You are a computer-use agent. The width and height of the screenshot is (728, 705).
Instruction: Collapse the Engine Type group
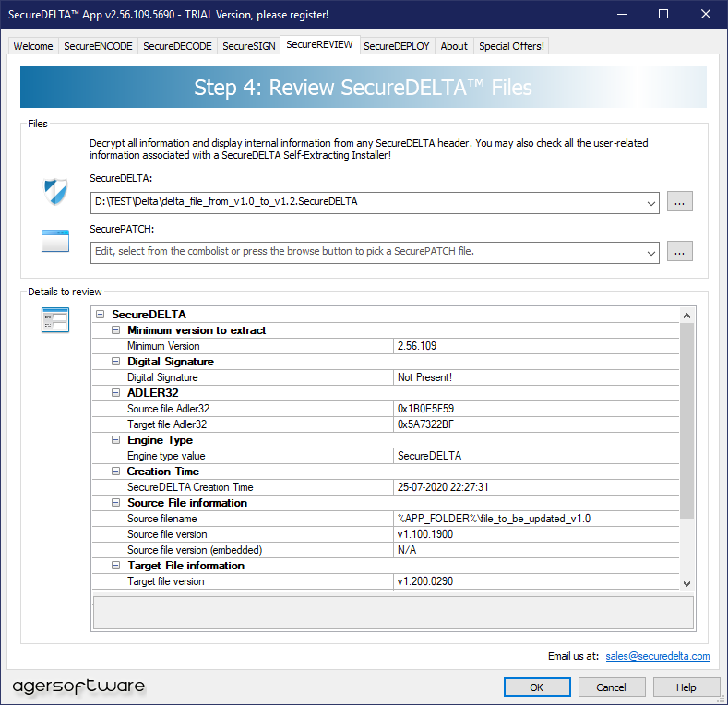point(115,440)
